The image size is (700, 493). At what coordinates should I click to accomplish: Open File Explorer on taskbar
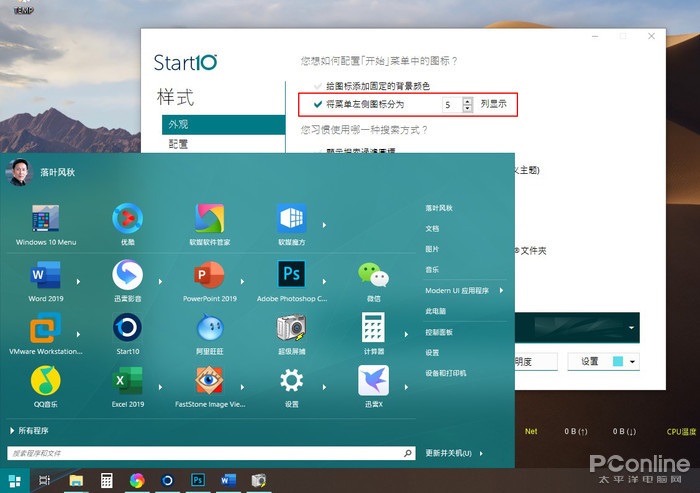tap(76, 480)
